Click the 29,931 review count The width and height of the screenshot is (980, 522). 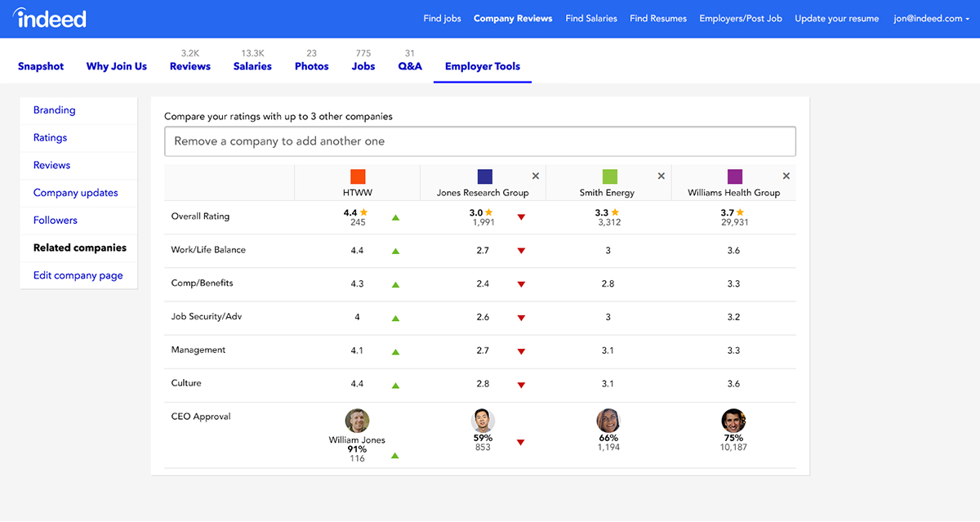(x=733, y=222)
